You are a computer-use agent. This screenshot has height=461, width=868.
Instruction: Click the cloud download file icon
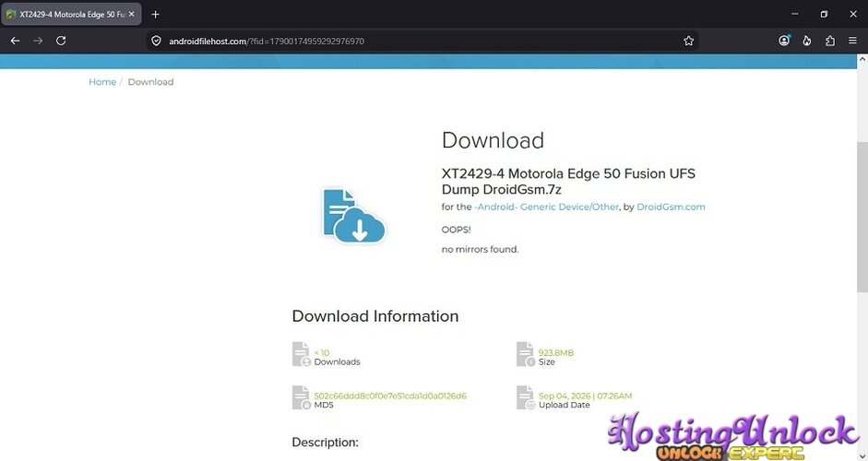(x=353, y=215)
